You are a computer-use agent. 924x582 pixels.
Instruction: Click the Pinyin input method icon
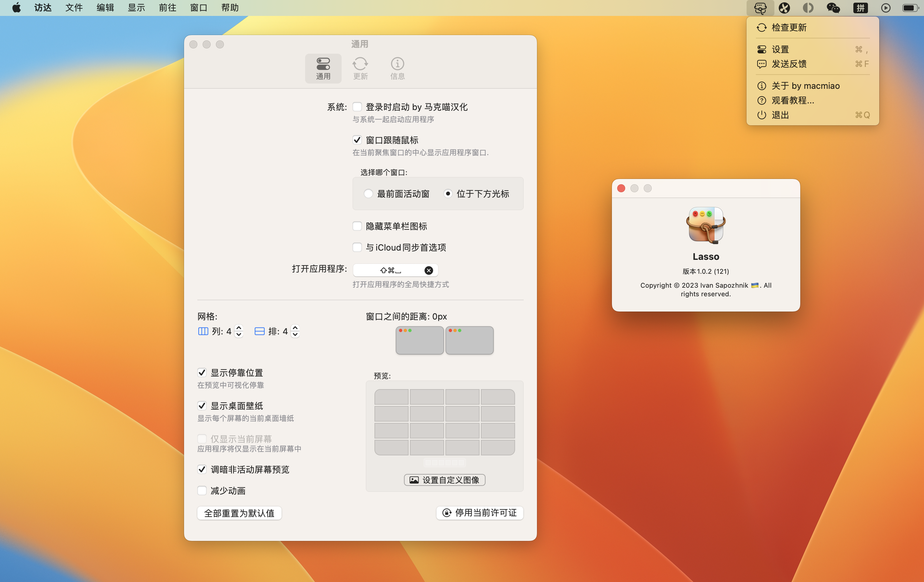click(860, 8)
